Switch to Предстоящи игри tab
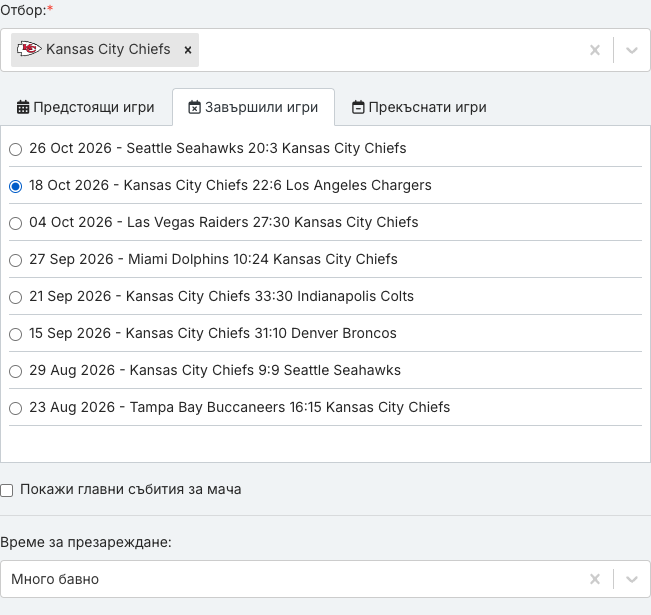Screen dimensions: 651x615 (x=86, y=107)
